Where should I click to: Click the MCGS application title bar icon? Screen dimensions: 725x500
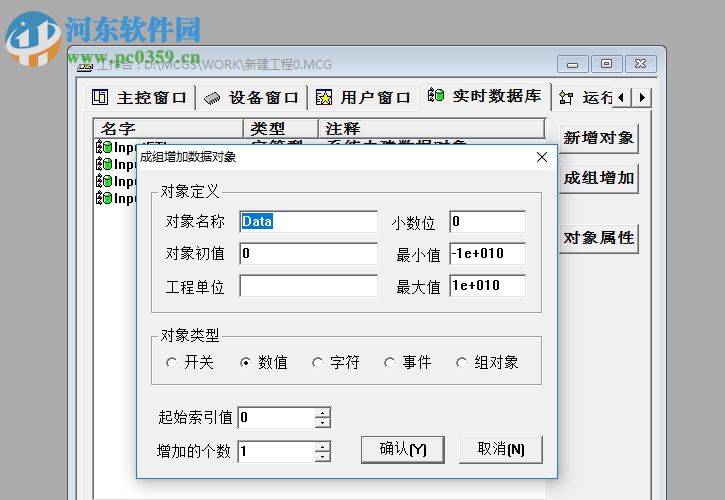[85, 66]
